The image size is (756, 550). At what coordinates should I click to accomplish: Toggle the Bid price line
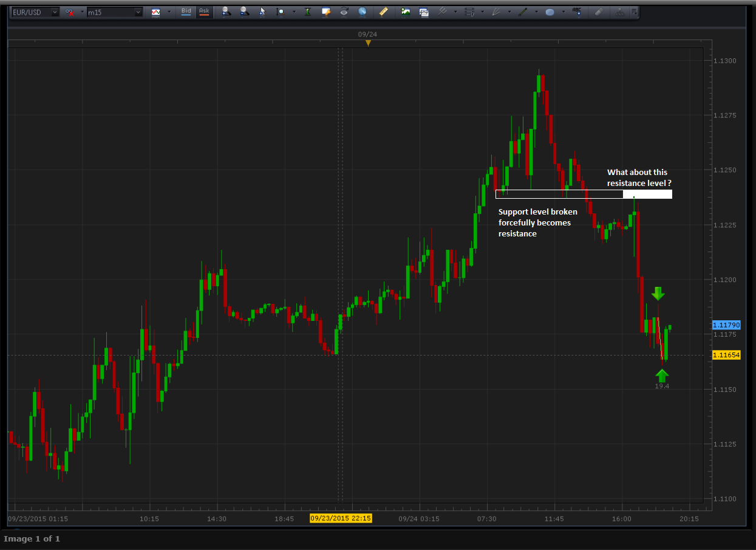[x=186, y=12]
